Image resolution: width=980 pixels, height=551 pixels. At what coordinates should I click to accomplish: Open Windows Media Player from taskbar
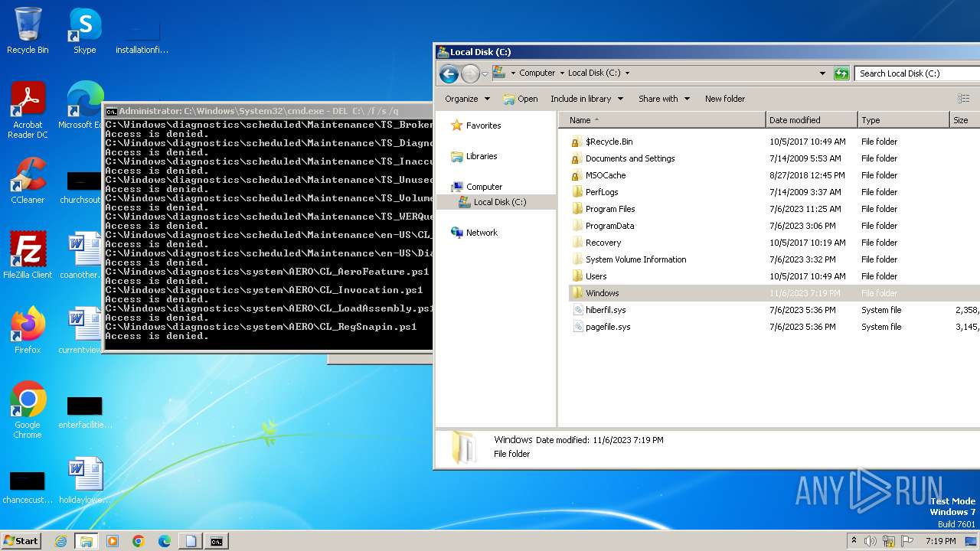tap(113, 541)
